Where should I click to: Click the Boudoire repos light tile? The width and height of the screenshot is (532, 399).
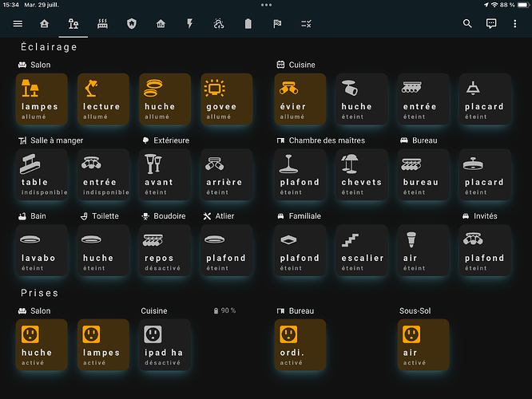pos(165,251)
